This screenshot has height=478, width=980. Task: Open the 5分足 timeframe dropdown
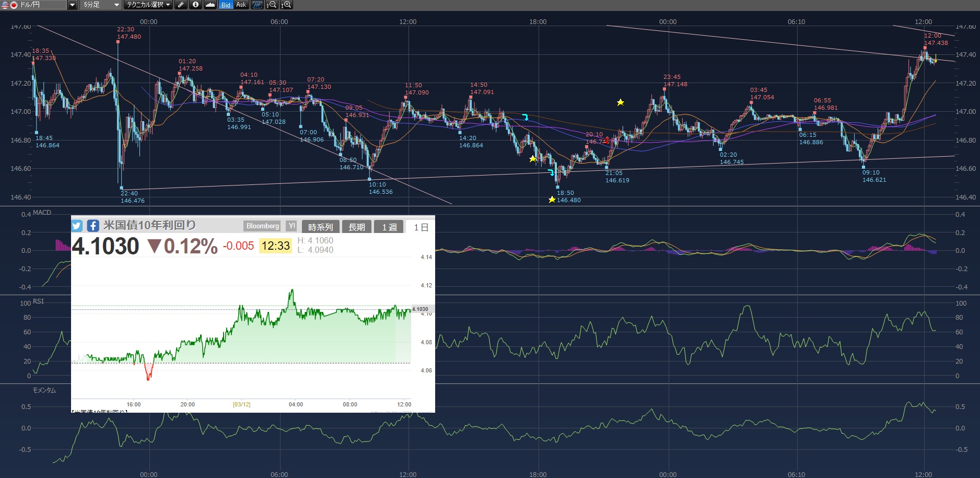pyautogui.click(x=116, y=5)
